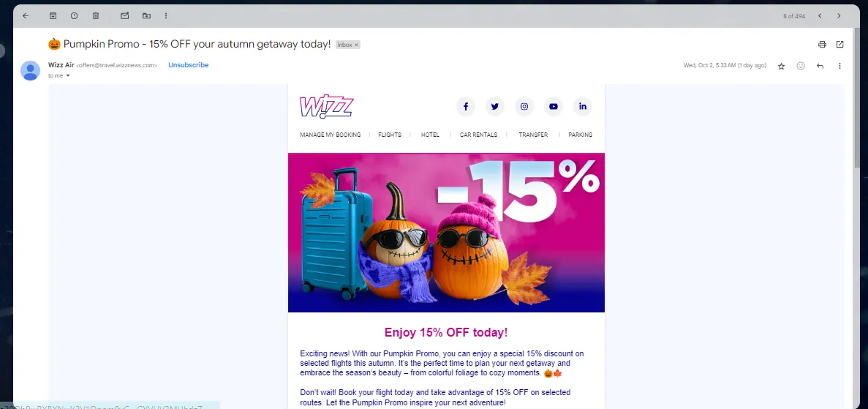Delete this email with trash icon

(x=96, y=16)
